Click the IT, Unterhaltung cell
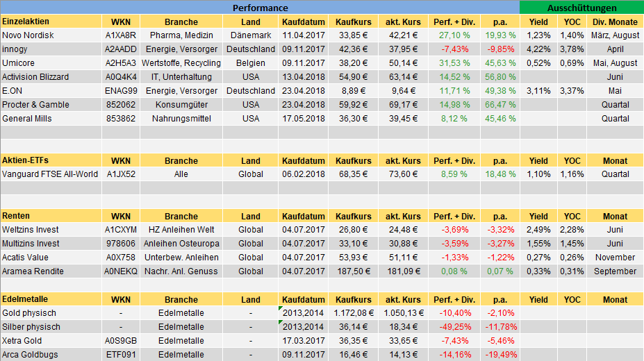This screenshot has height=361, width=644. click(x=181, y=77)
